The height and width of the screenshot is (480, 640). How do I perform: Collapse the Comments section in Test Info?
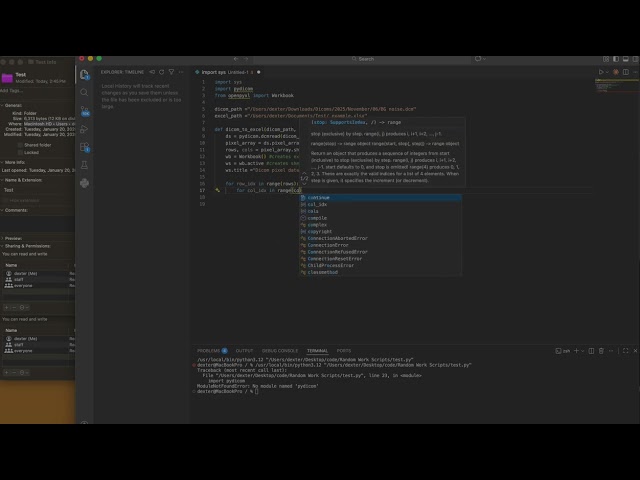(x=2, y=210)
